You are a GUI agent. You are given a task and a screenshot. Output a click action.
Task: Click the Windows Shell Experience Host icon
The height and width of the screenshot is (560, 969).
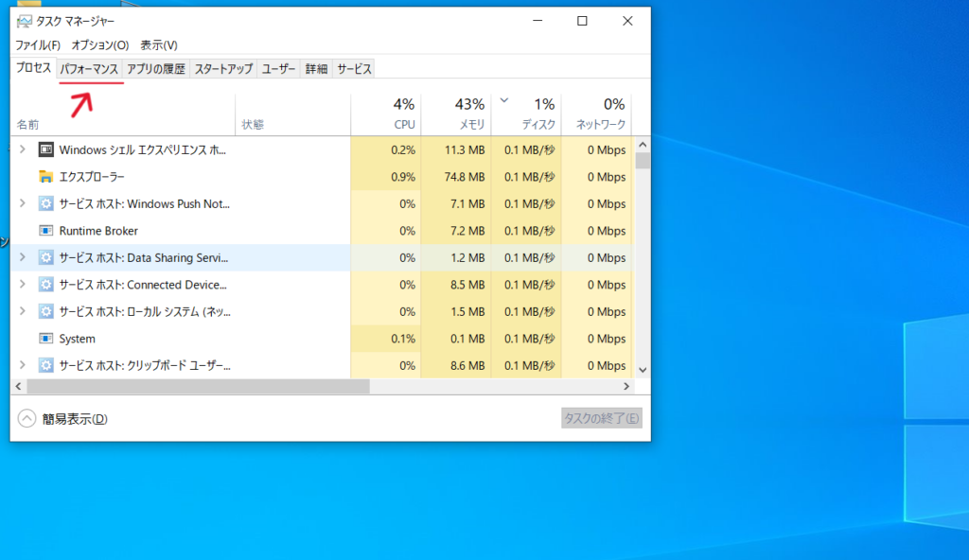click(x=45, y=149)
